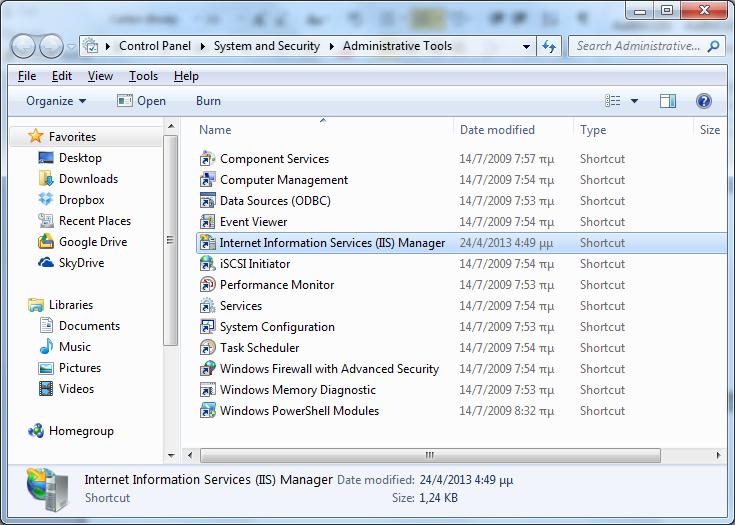
Task: Select the Windows PowerShell Modules icon
Action: tap(207, 411)
